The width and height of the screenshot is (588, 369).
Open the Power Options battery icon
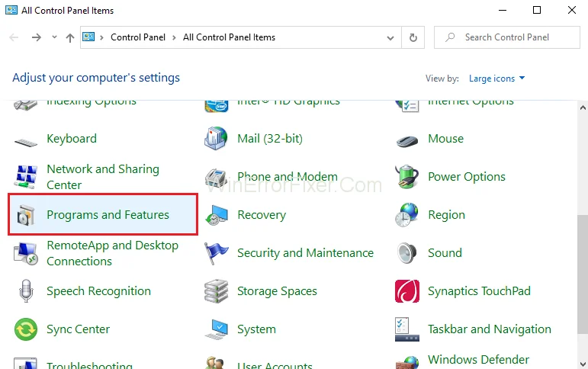[407, 177]
